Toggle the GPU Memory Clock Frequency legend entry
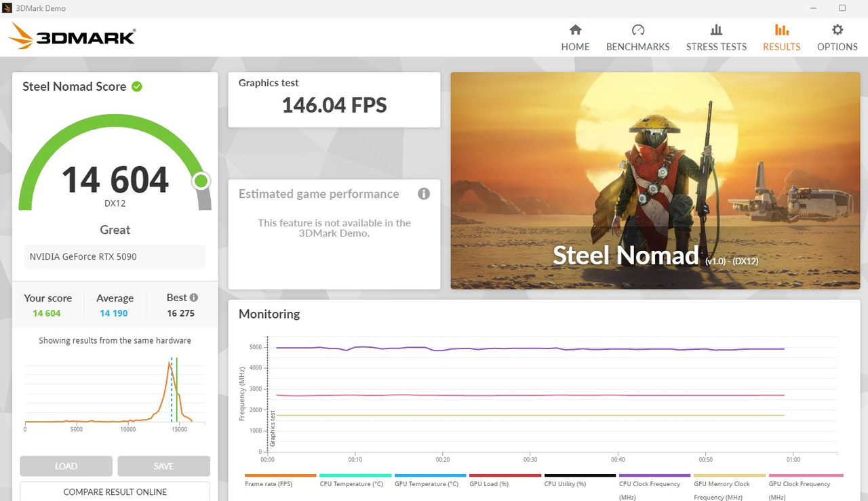 click(x=730, y=487)
